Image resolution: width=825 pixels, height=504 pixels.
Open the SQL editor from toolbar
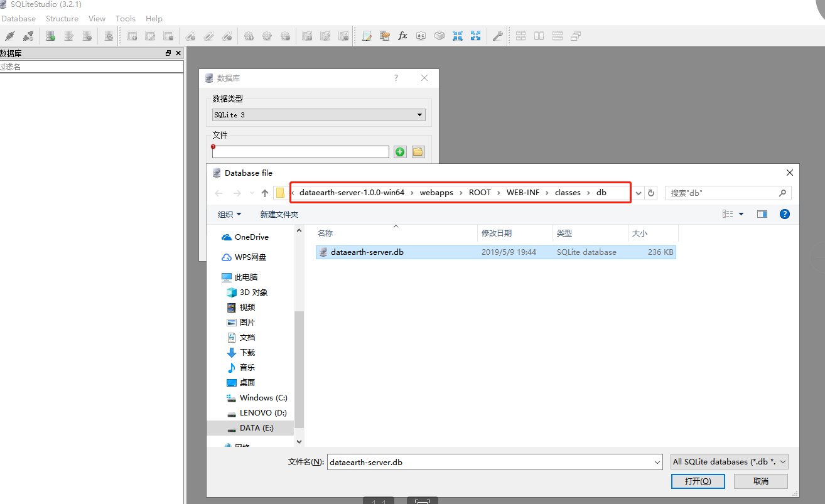[367, 36]
